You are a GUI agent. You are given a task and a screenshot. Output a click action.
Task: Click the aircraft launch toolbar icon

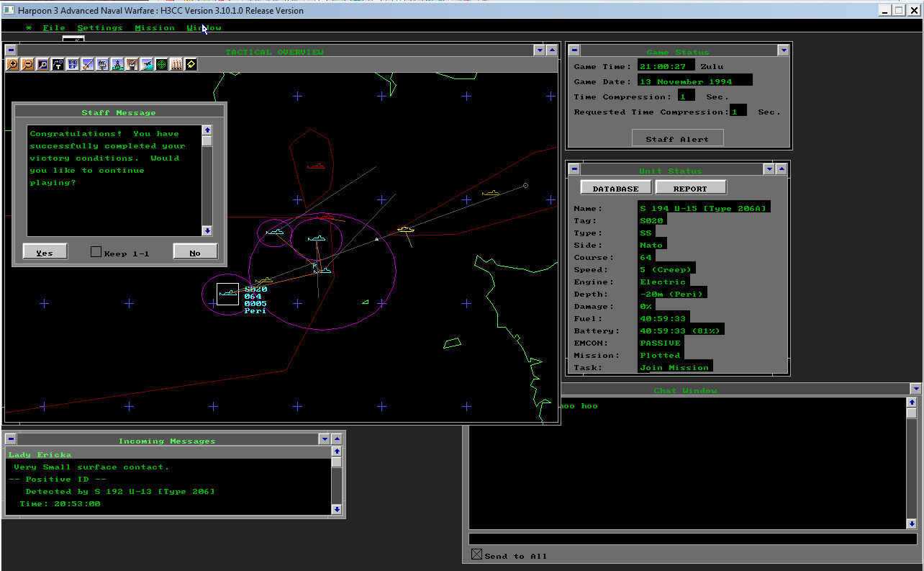pyautogui.click(x=147, y=64)
